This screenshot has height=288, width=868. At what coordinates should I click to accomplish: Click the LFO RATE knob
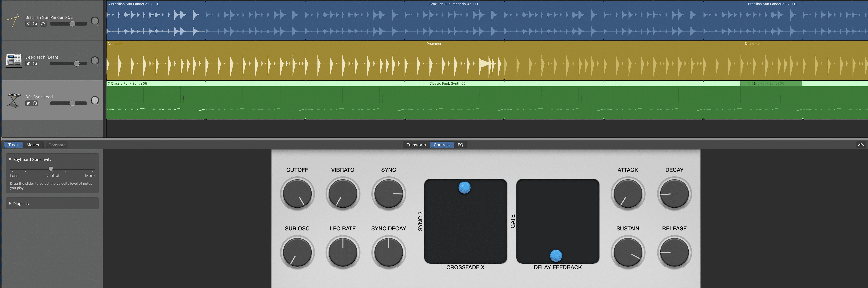point(343,252)
